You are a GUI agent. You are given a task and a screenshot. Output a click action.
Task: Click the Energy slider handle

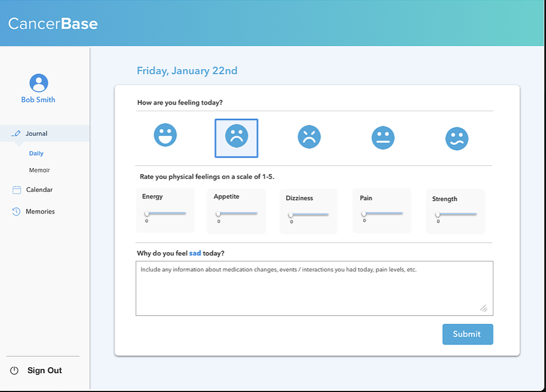147,214
